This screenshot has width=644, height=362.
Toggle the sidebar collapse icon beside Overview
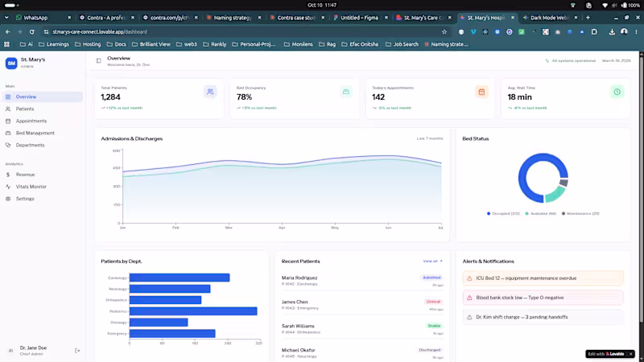98,61
